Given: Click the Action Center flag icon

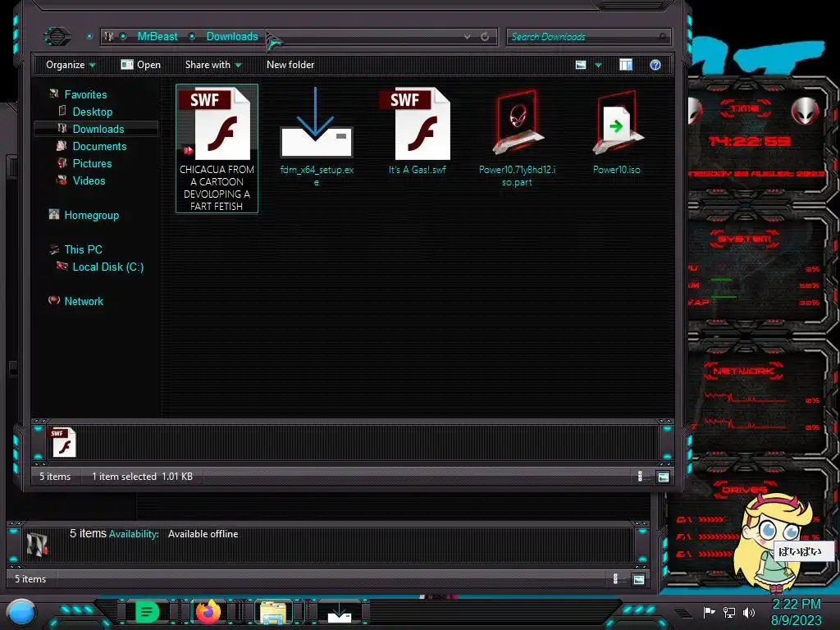Looking at the screenshot, I should tap(709, 612).
